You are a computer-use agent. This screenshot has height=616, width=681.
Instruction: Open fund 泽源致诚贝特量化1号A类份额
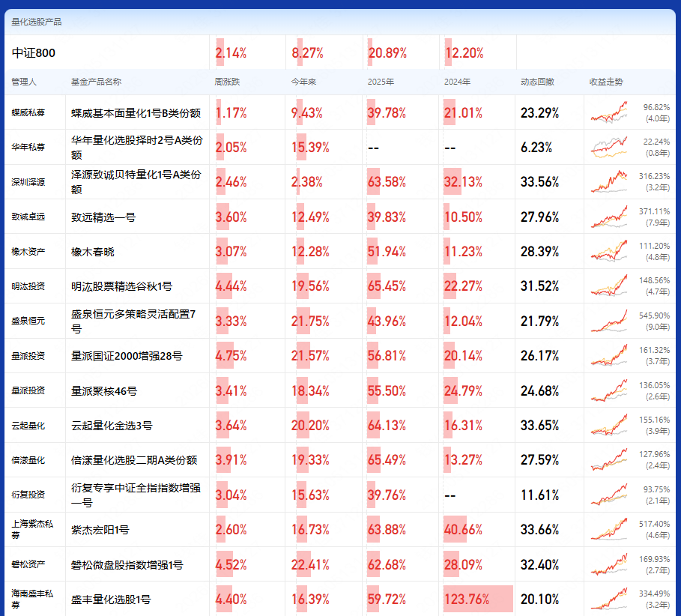pos(136,182)
